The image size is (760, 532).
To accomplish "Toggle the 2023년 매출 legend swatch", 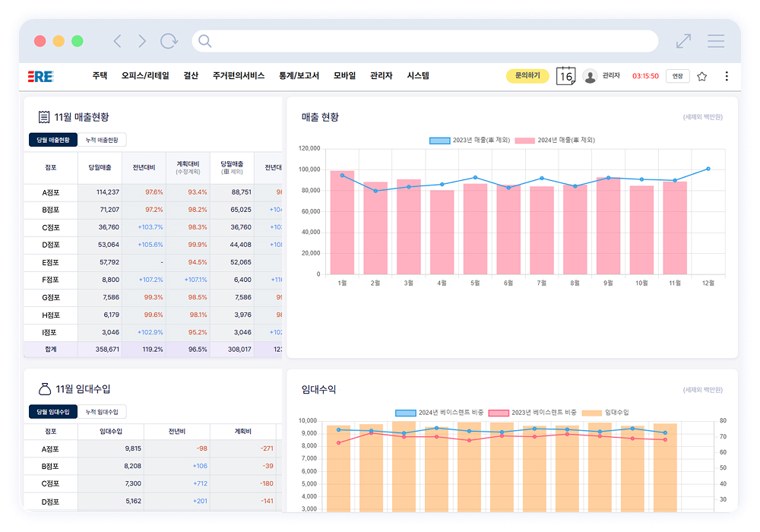I will [x=439, y=141].
